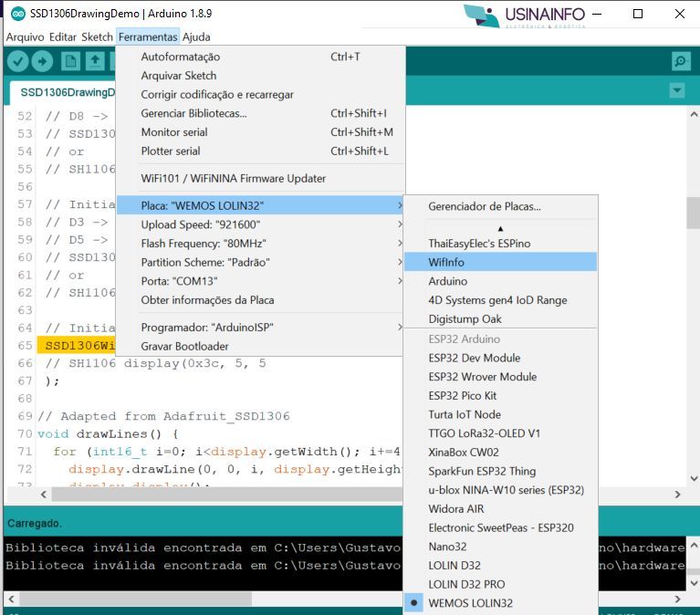
Task: Click the "Carregado." status message
Action: pyautogui.click(x=35, y=523)
